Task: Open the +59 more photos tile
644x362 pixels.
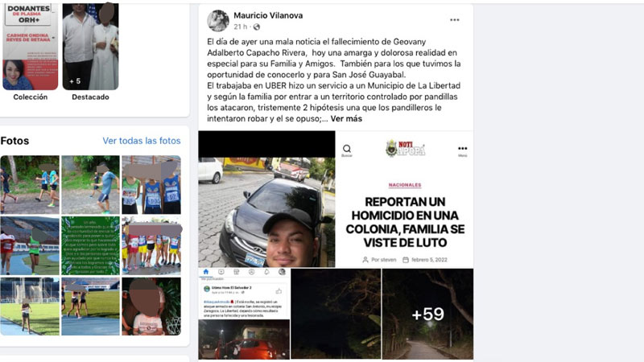Action: [427, 314]
